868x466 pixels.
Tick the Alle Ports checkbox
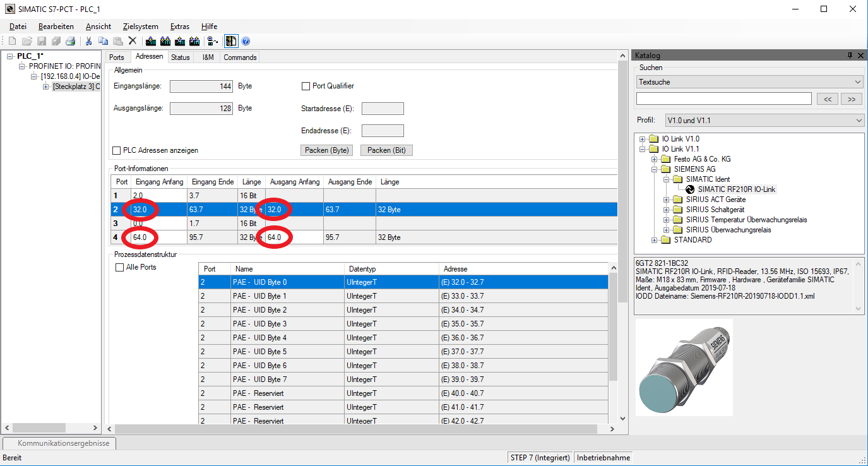click(120, 267)
